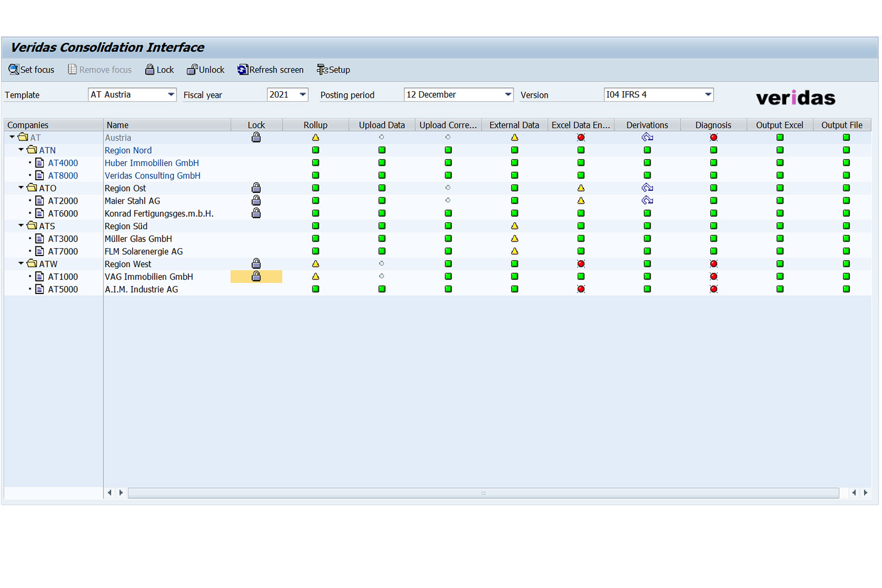Click the Set focus toolbar icon
Image resolution: width=882 pixels, height=588 pixels.
(14, 70)
